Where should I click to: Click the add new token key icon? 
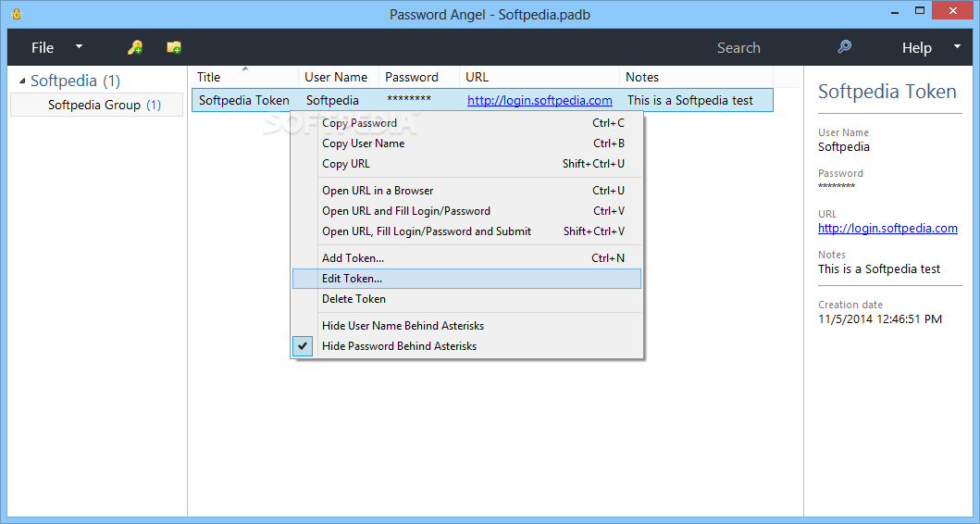pyautogui.click(x=135, y=47)
